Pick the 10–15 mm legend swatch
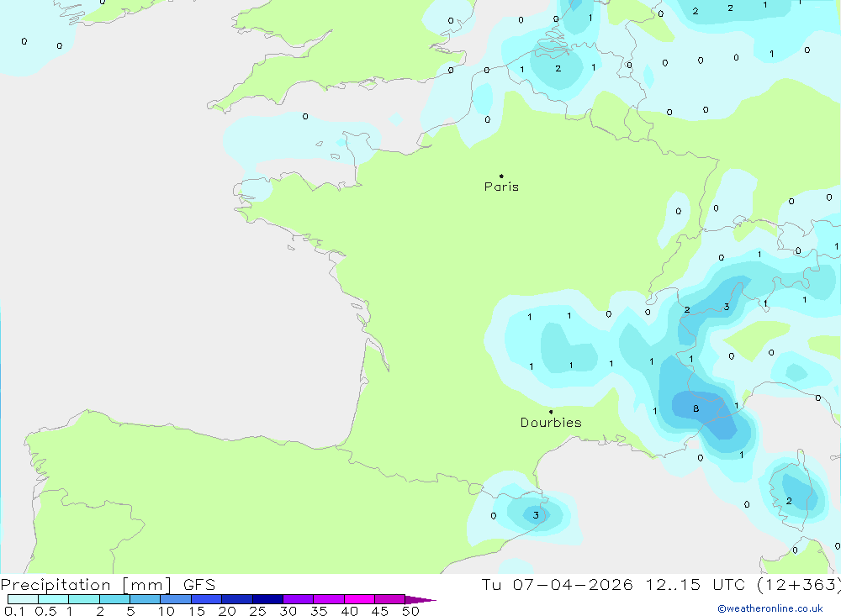 tap(176, 599)
